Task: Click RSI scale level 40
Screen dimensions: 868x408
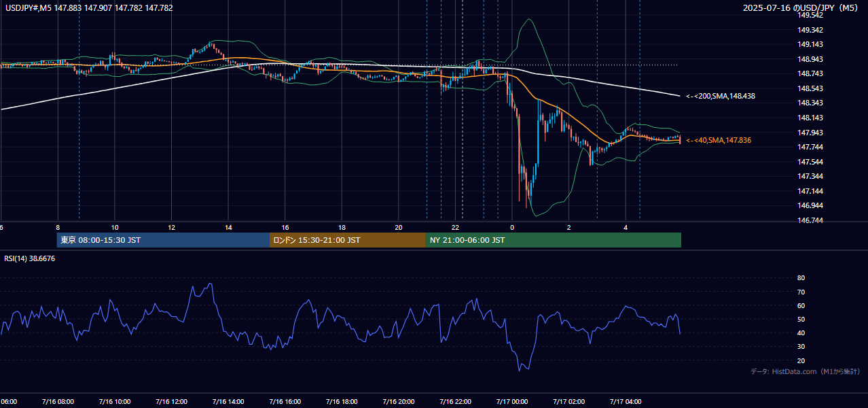Action: coord(801,333)
